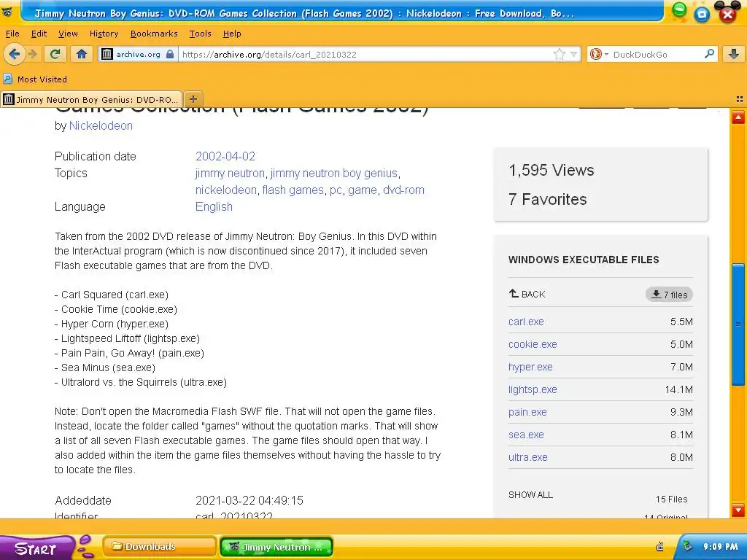
Task: Open the English language link
Action: pos(214,206)
